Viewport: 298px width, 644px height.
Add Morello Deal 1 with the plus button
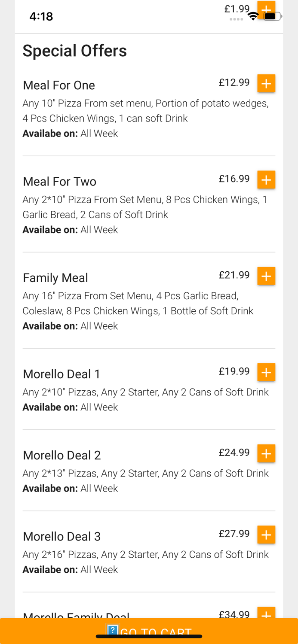pyautogui.click(x=266, y=372)
